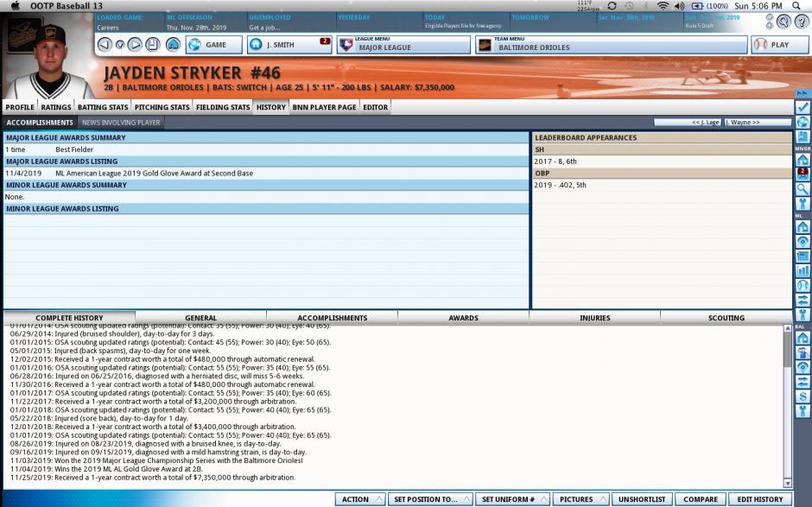
Task: Open the bar chart statistics icon in the sidebar
Action: (802, 270)
